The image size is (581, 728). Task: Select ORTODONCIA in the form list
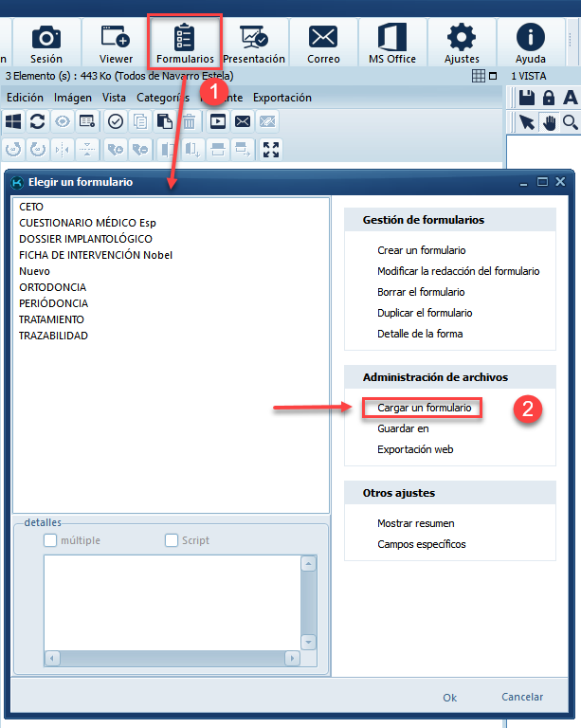pos(52,287)
